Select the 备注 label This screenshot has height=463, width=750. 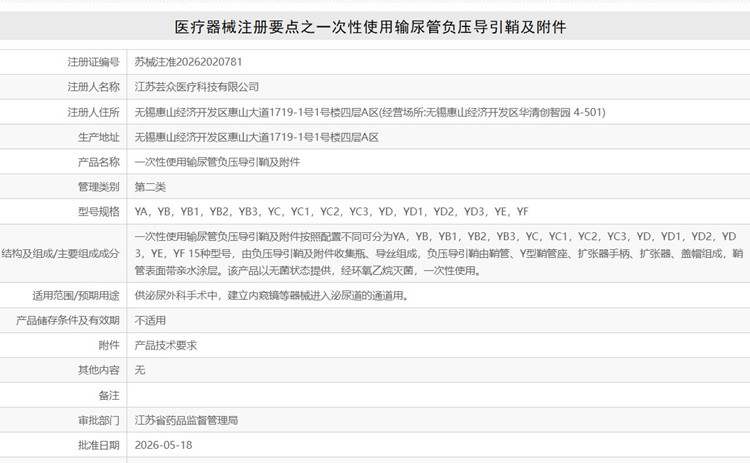(109, 396)
